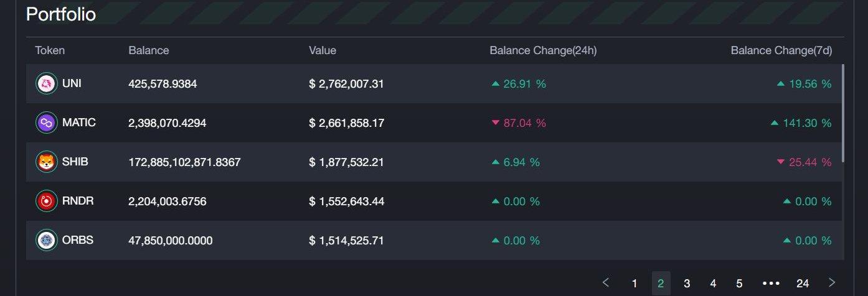Screen dimensions: 868x296
Task: Navigate to page 4
Action: point(713,284)
